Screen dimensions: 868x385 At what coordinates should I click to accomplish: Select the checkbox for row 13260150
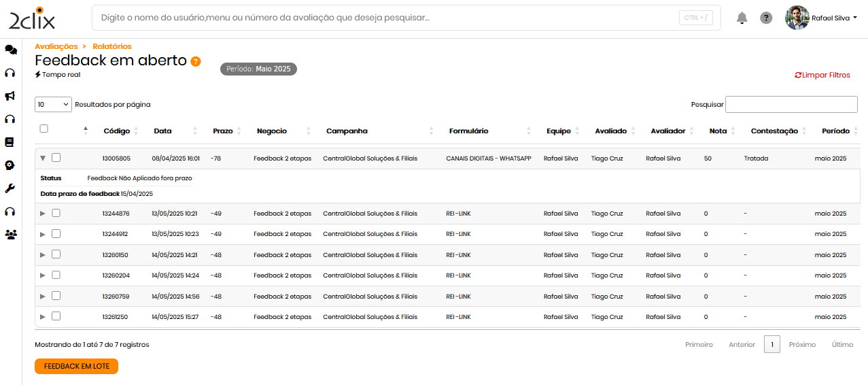56,254
